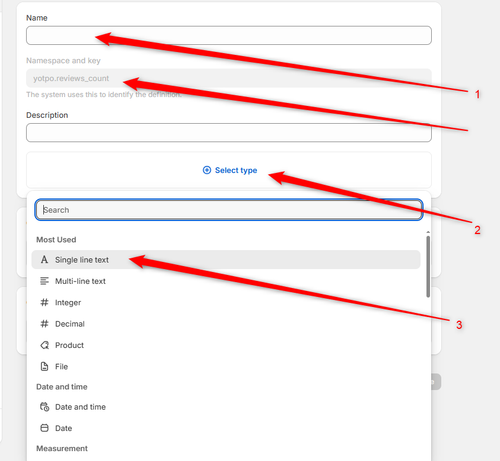This screenshot has height=461, width=500.
Task: Click the type list scrollbar thumb
Action: click(428, 267)
